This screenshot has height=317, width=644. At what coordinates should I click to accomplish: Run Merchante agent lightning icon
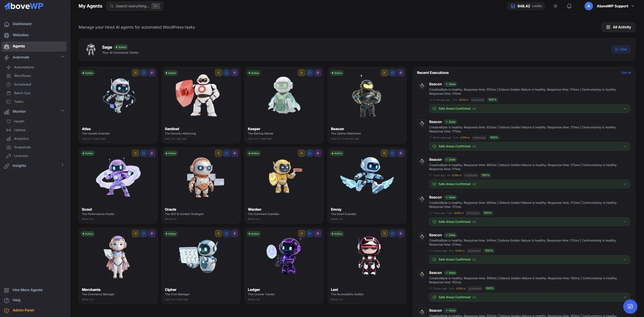(x=152, y=233)
